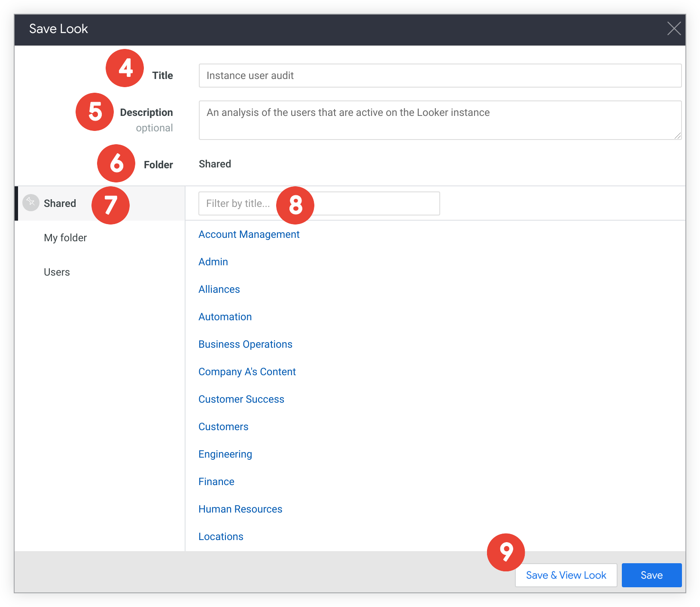
Task: Click the Title input field
Action: (x=440, y=76)
